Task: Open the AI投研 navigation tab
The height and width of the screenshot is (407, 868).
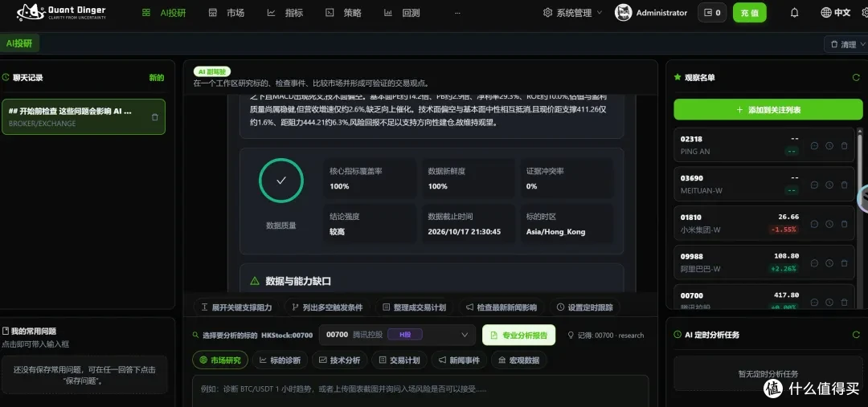Action: coord(164,13)
